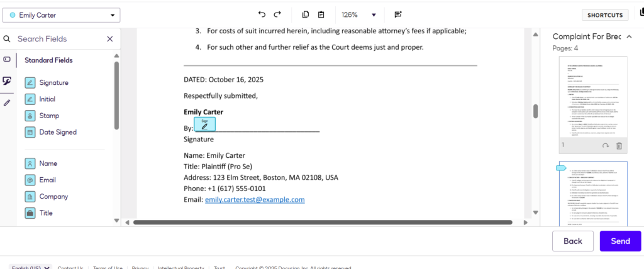
Task: Undo the last action
Action: (262, 14)
